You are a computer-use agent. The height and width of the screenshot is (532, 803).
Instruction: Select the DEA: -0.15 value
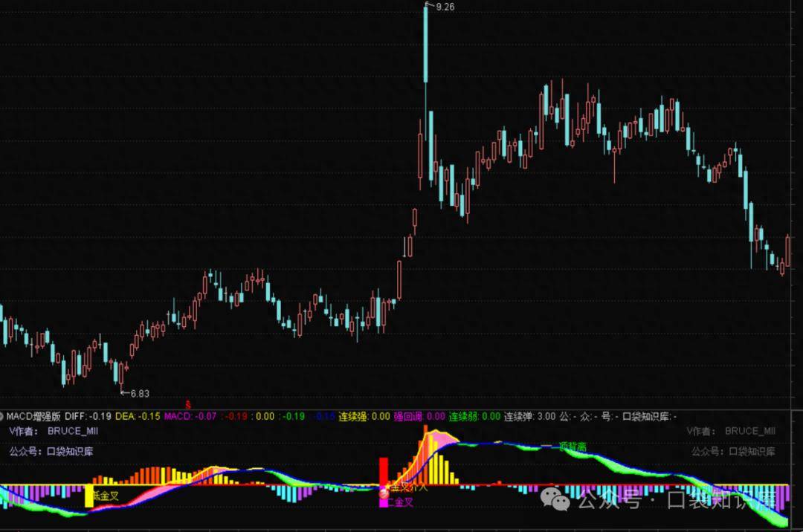138,416
